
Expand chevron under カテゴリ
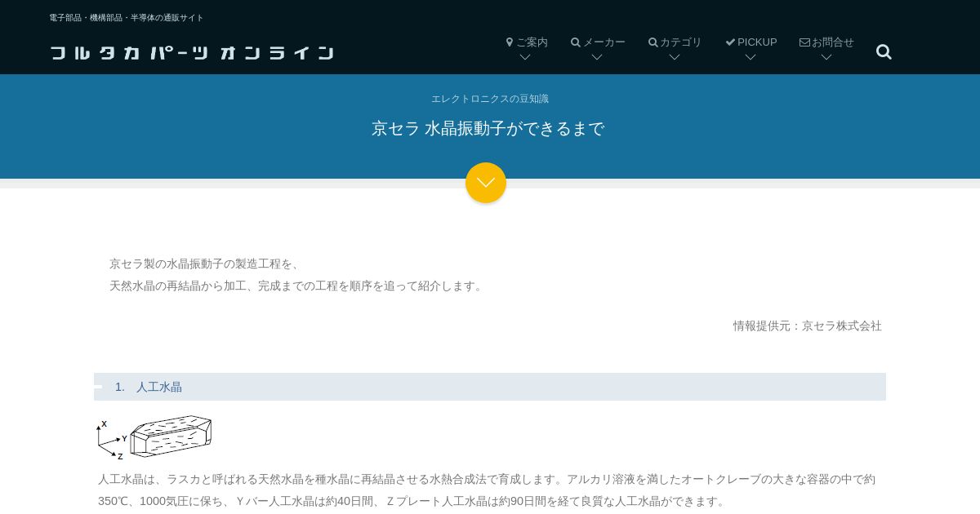[675, 57]
